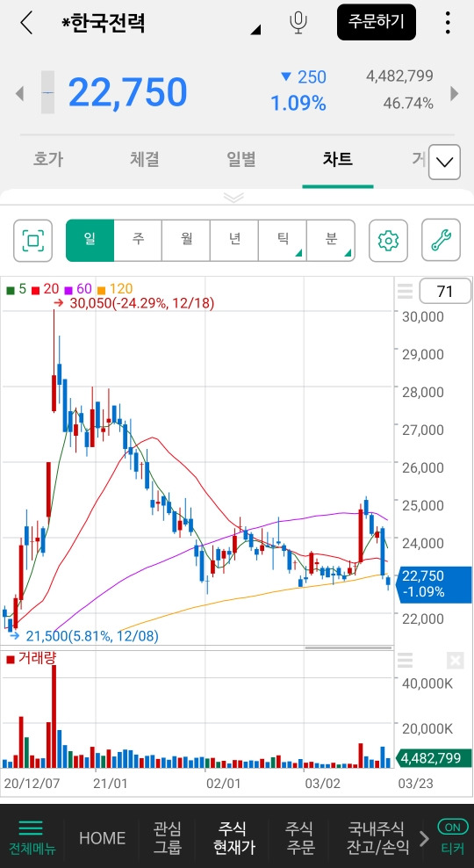Tap orange 120-day moving average legend
This screenshot has height=868, width=474.
(114, 288)
